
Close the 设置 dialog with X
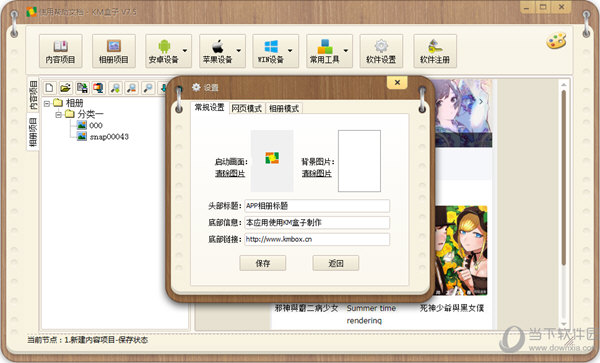[x=397, y=82]
